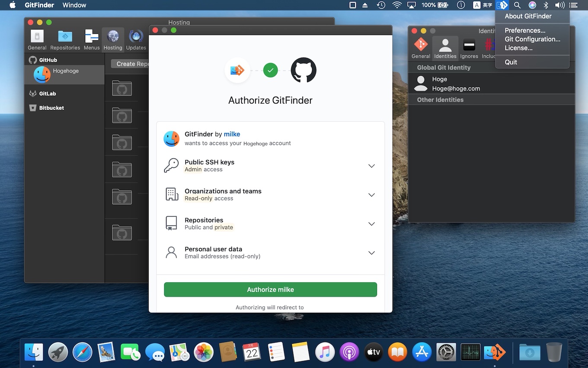Expand Personal user data permission details
This screenshot has height=368, width=588.
pyautogui.click(x=371, y=253)
